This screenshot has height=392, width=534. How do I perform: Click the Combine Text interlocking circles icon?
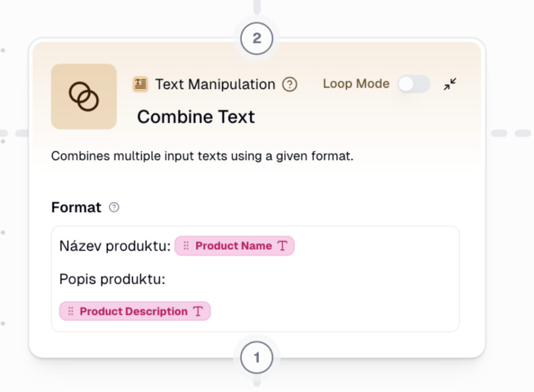(84, 96)
